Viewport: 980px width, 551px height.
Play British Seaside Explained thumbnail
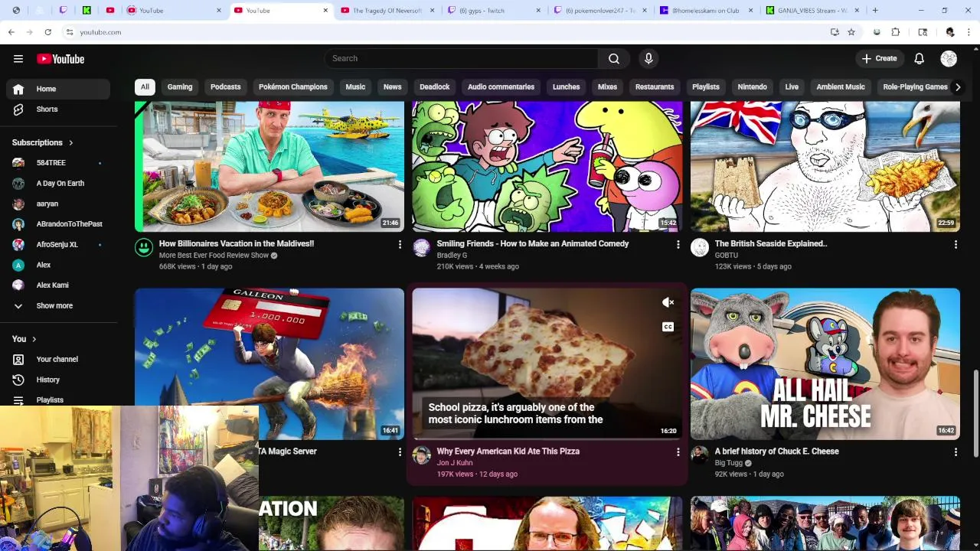pyautogui.click(x=825, y=166)
